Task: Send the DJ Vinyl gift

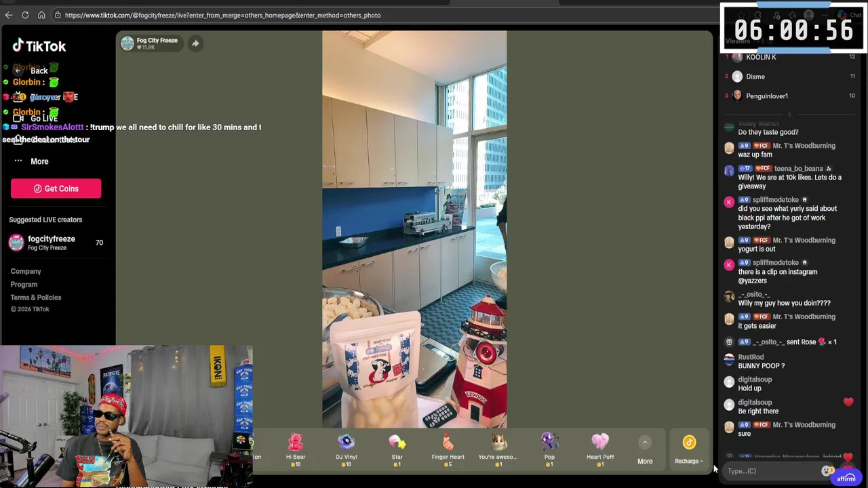Action: click(347, 449)
